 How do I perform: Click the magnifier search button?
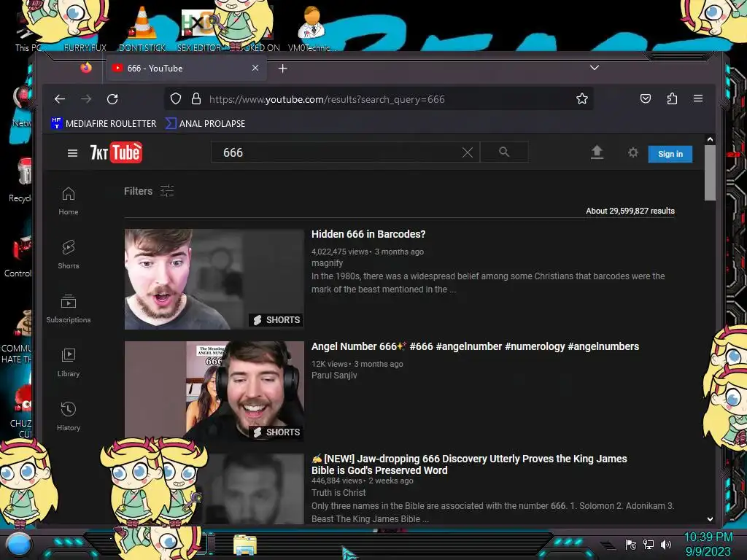tap(504, 152)
